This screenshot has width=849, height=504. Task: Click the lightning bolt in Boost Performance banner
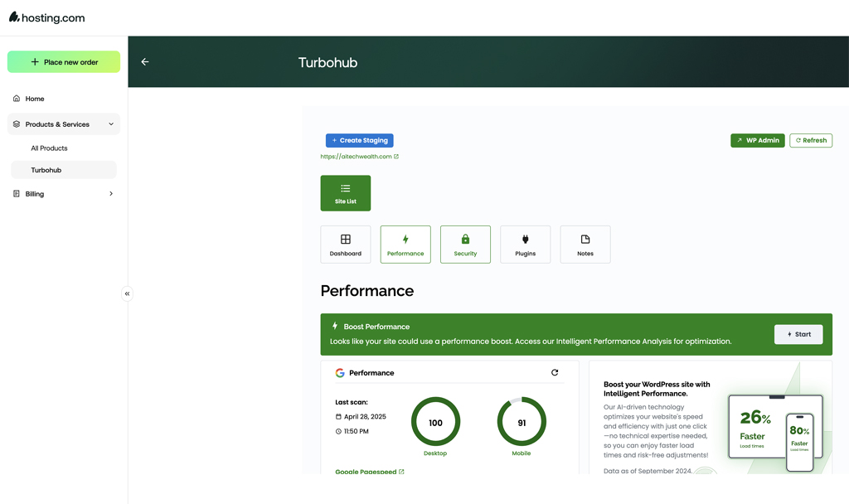(335, 326)
